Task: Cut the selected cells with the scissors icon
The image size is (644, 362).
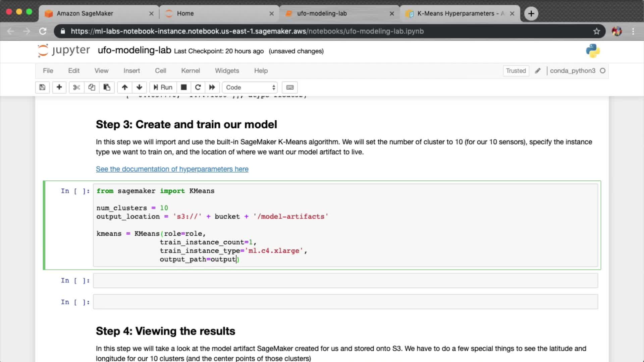Action: click(x=76, y=87)
